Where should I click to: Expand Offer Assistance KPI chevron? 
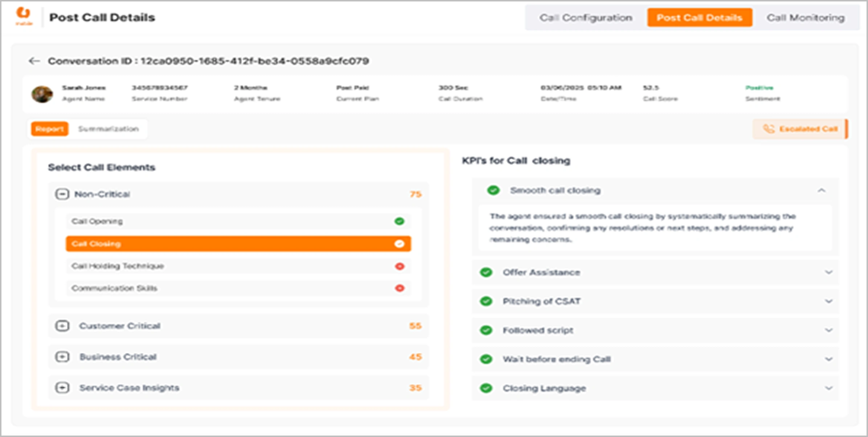pos(828,272)
